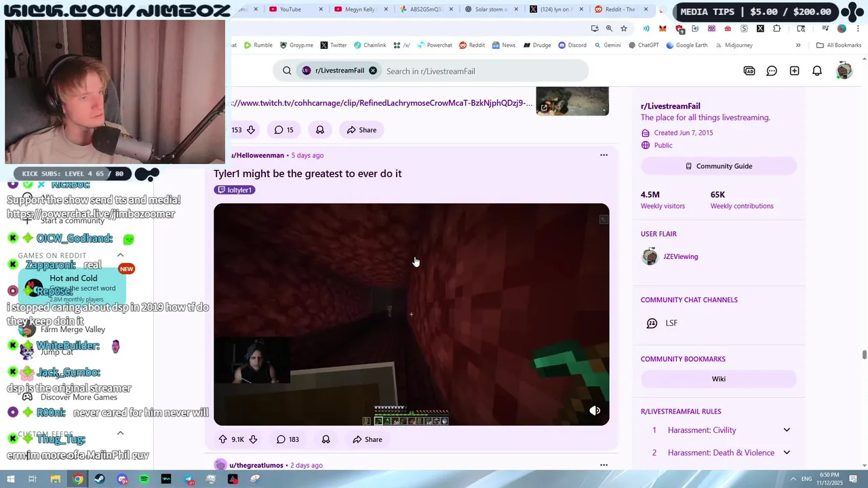868x488 pixels.
Task: Open u/Helloweenman's profile
Action: click(x=257, y=155)
